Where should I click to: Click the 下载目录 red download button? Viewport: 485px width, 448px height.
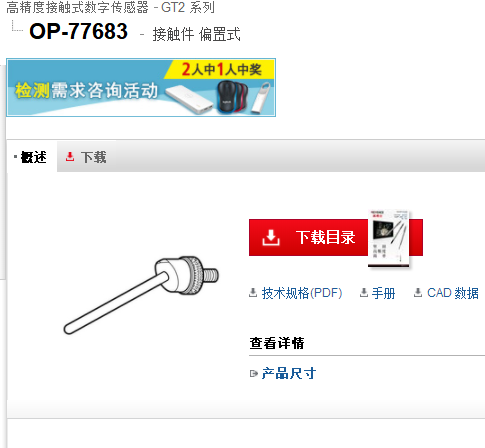click(x=336, y=237)
